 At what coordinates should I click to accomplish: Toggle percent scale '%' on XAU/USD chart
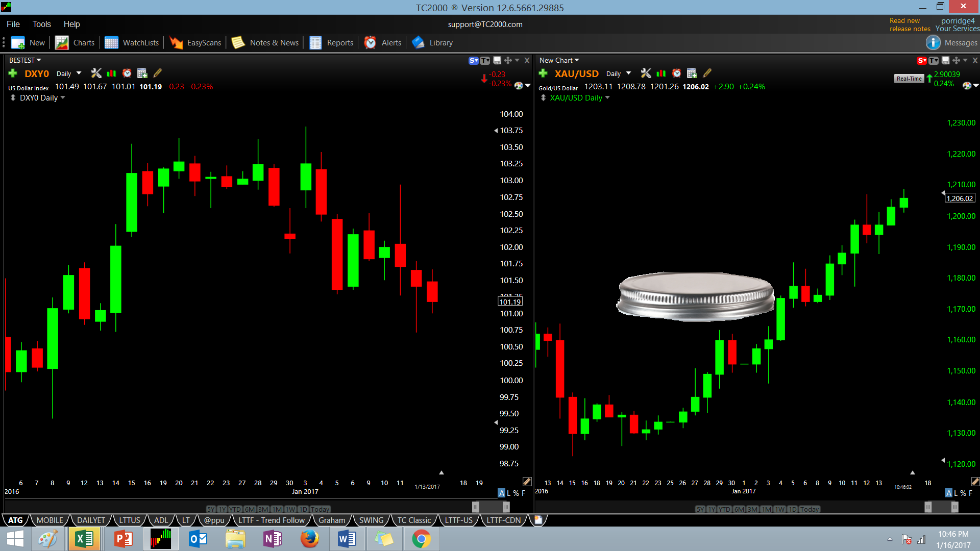click(x=963, y=493)
